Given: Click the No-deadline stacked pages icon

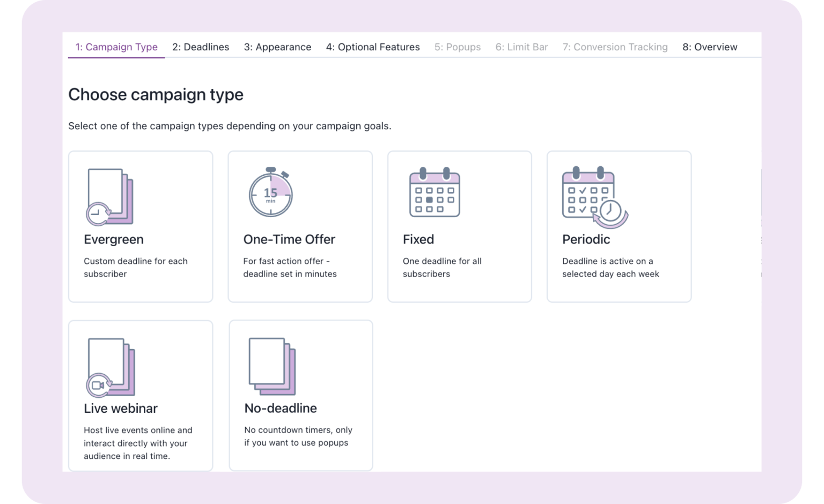Looking at the screenshot, I should pos(272,366).
